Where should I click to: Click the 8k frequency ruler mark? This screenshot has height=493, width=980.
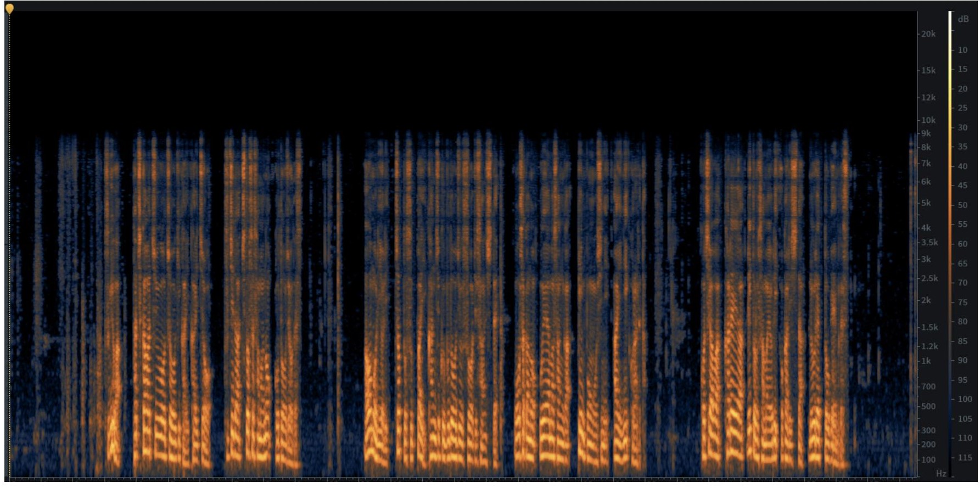(x=926, y=147)
